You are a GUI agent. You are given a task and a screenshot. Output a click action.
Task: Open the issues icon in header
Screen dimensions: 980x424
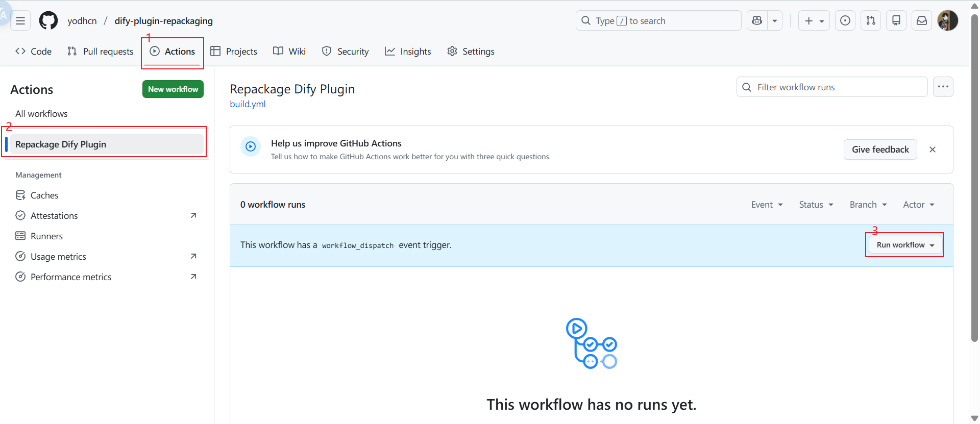point(845,21)
